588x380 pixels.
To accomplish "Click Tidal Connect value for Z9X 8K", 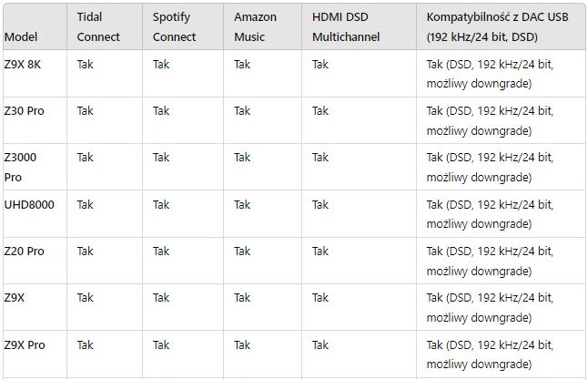I will 86,65.
